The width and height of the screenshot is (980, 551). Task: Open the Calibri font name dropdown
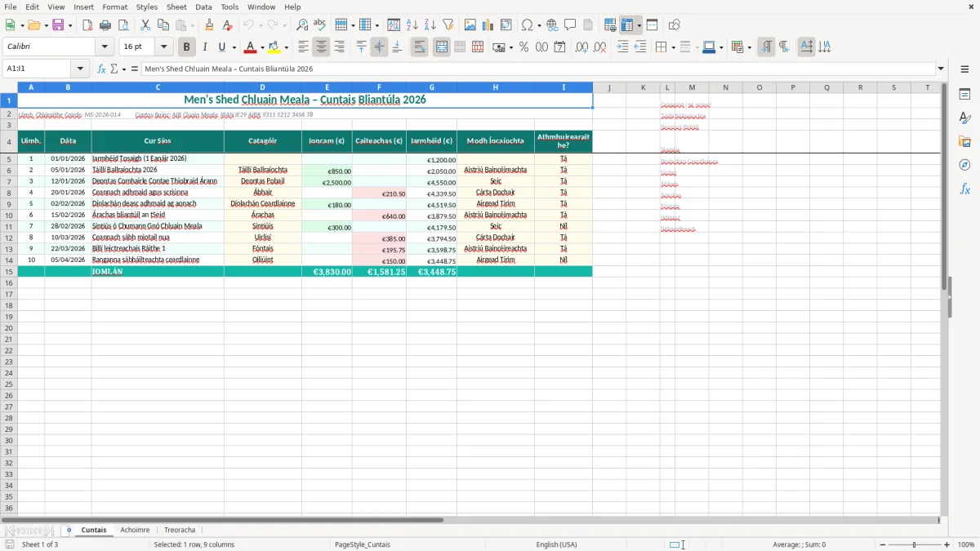tap(105, 47)
